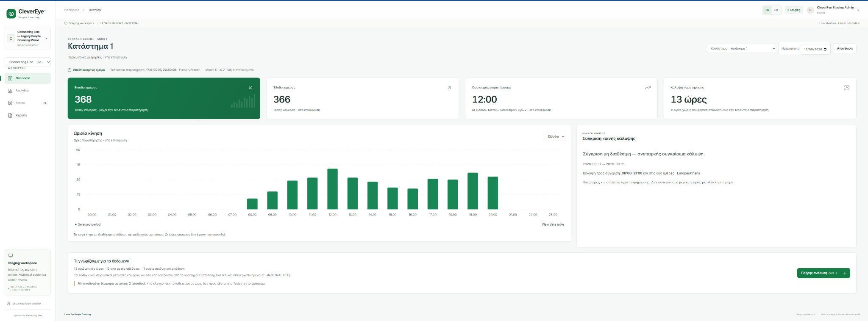868x321 pixels.
Task: Open the Είσοδοι chart metric dropdown
Action: point(554,136)
